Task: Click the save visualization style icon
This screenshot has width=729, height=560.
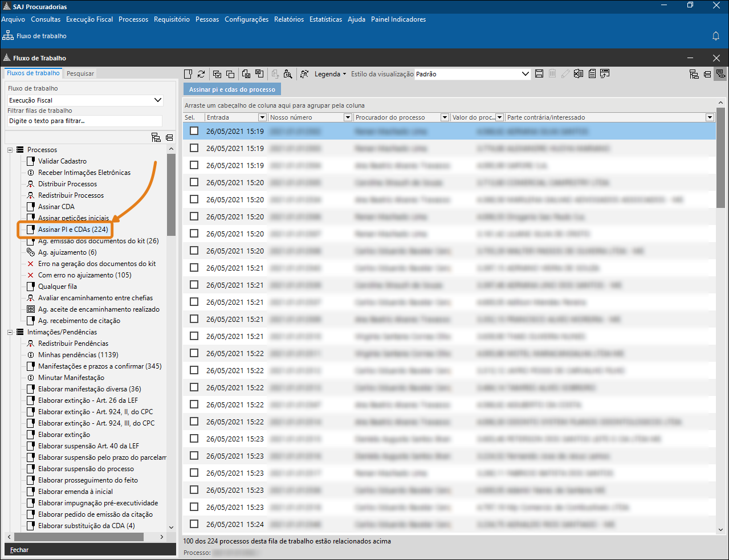Action: [539, 74]
